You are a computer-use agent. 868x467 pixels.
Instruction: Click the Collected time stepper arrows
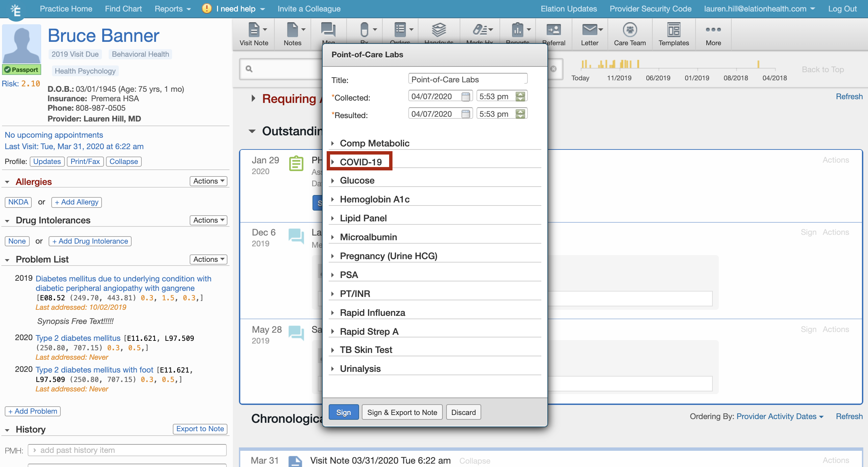pos(520,97)
